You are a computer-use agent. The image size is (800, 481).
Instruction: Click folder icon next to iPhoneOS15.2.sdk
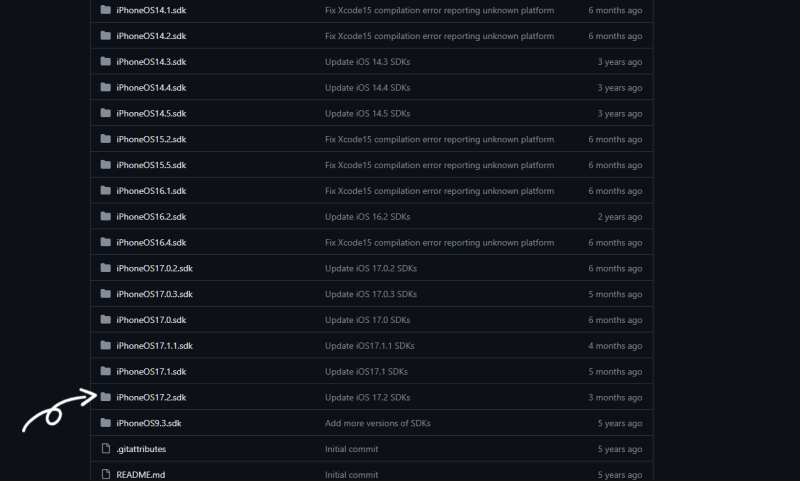tap(105, 139)
